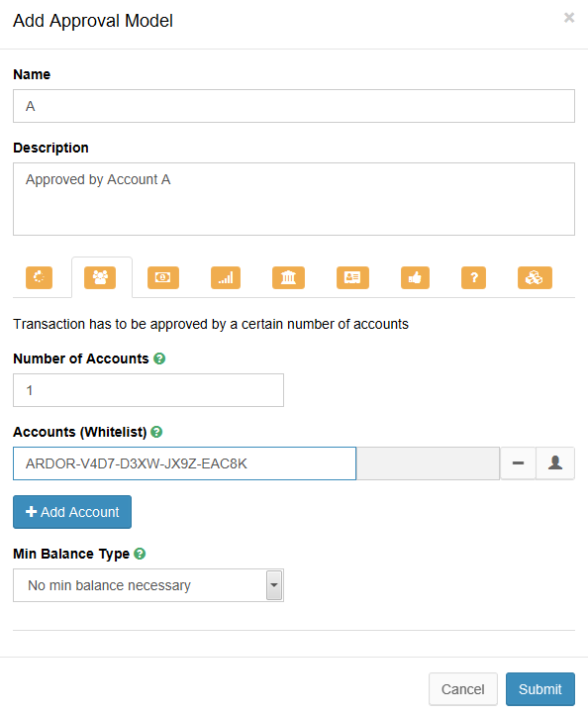The image size is (588, 717).
Task: Expand the Min Balance Type dropdown
Action: coord(148,585)
